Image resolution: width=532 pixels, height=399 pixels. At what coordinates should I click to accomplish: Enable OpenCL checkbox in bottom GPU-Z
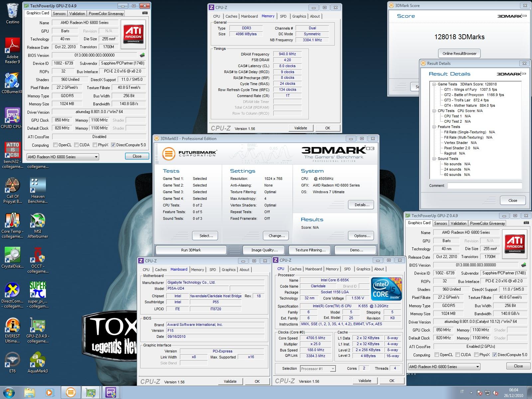point(437,355)
